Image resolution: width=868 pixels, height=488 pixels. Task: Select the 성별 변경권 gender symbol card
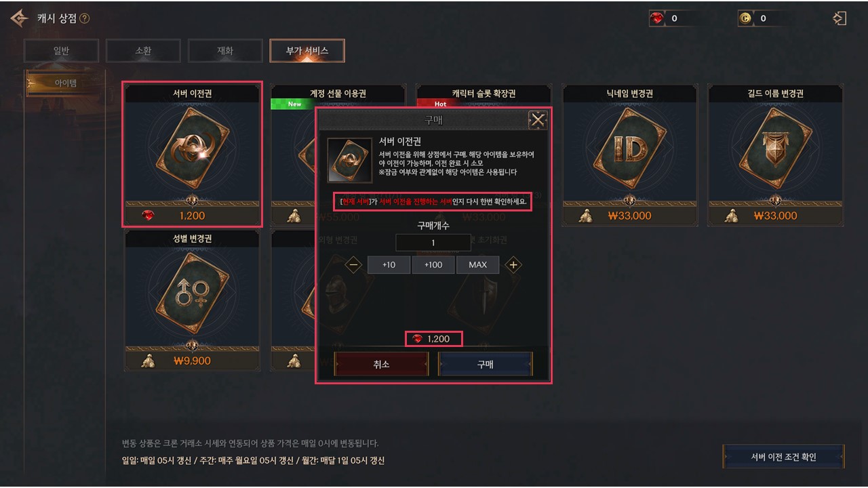coord(192,300)
